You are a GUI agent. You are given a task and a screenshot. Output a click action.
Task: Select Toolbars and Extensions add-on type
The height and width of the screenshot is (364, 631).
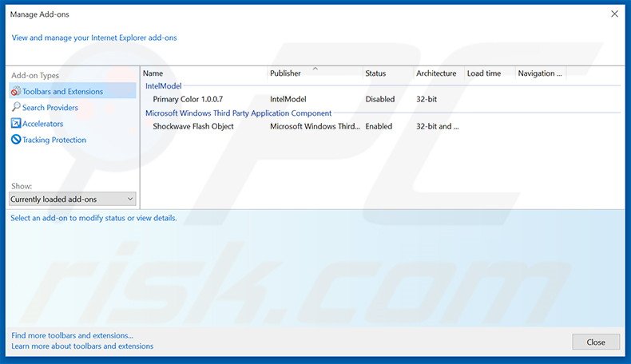73,91
